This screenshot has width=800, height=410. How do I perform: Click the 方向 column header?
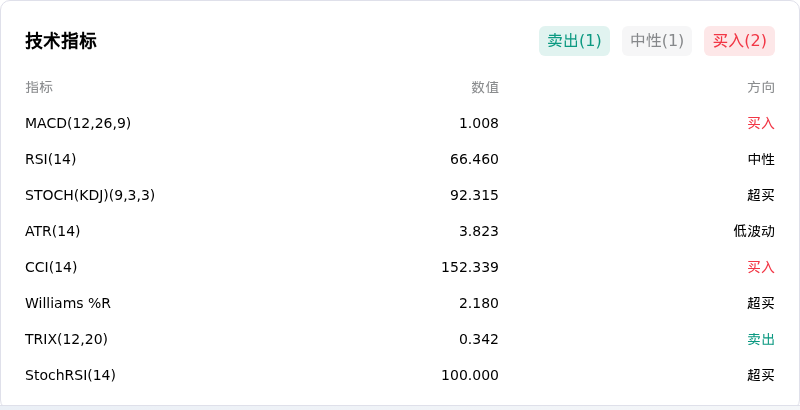[x=761, y=87]
